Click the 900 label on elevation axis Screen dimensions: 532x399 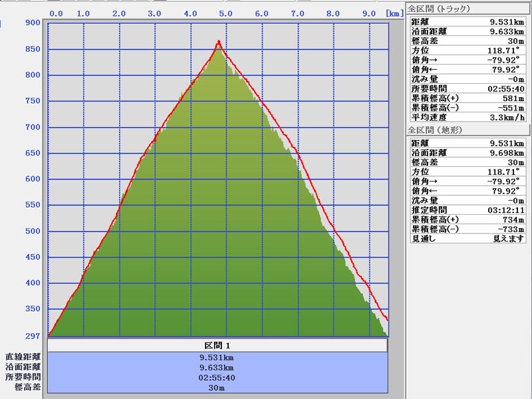tap(32, 23)
